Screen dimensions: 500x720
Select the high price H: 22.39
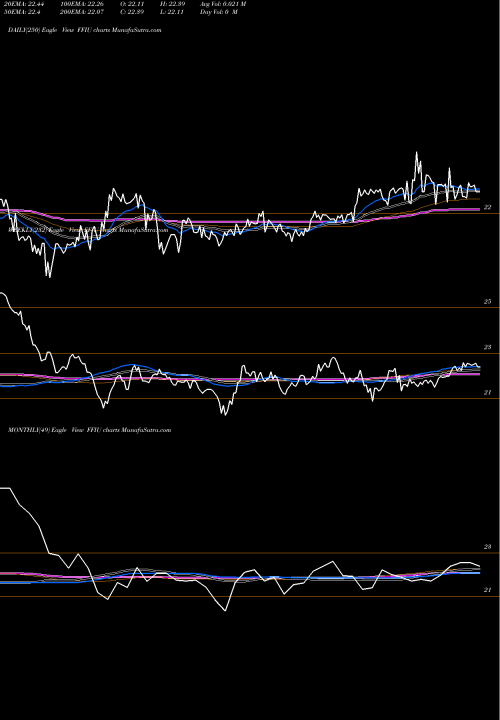(173, 4)
